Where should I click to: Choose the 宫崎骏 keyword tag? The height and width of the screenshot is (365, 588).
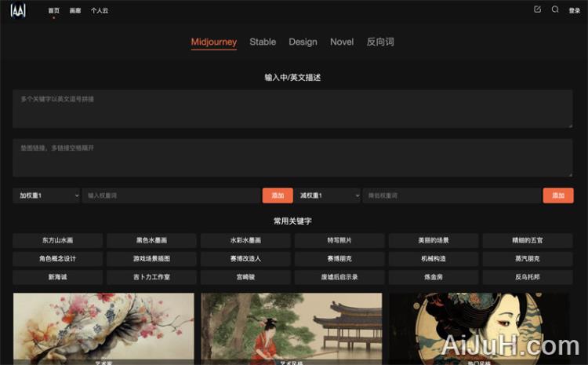(x=245, y=277)
